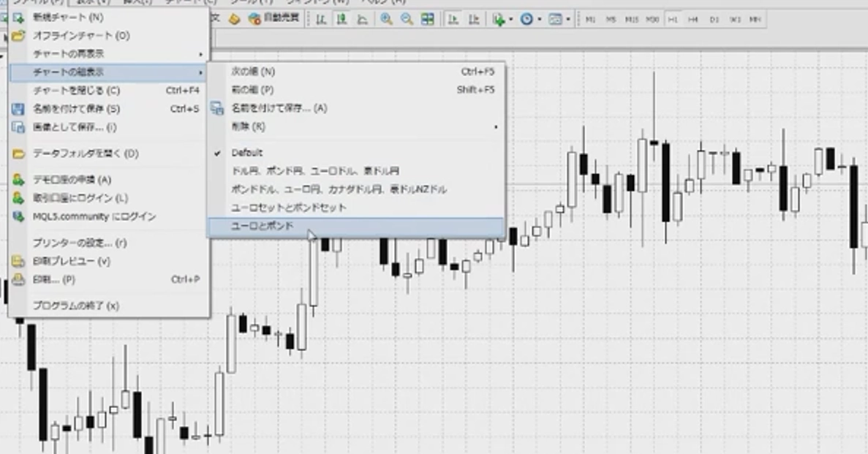Screen dimensions: 868x454
Task: Click the デモ口座の申請 (A) account icon
Action: pyautogui.click(x=18, y=179)
